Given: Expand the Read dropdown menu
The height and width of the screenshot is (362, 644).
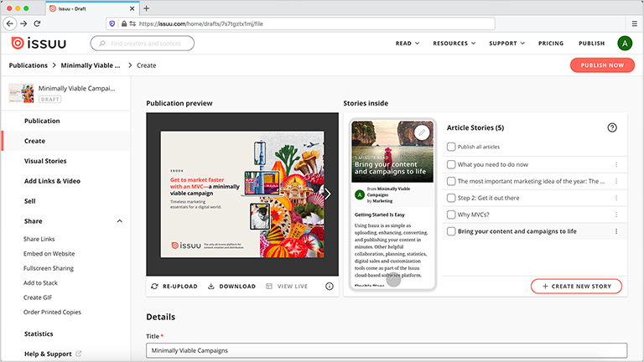Looking at the screenshot, I should point(408,43).
